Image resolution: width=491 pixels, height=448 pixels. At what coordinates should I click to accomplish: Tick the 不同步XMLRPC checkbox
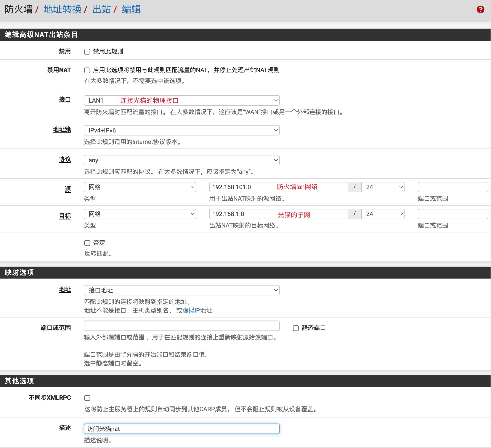(87, 398)
